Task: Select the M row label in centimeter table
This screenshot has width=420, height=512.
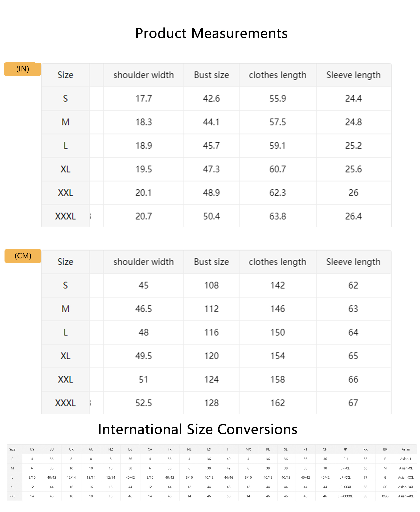Action: coord(65,309)
